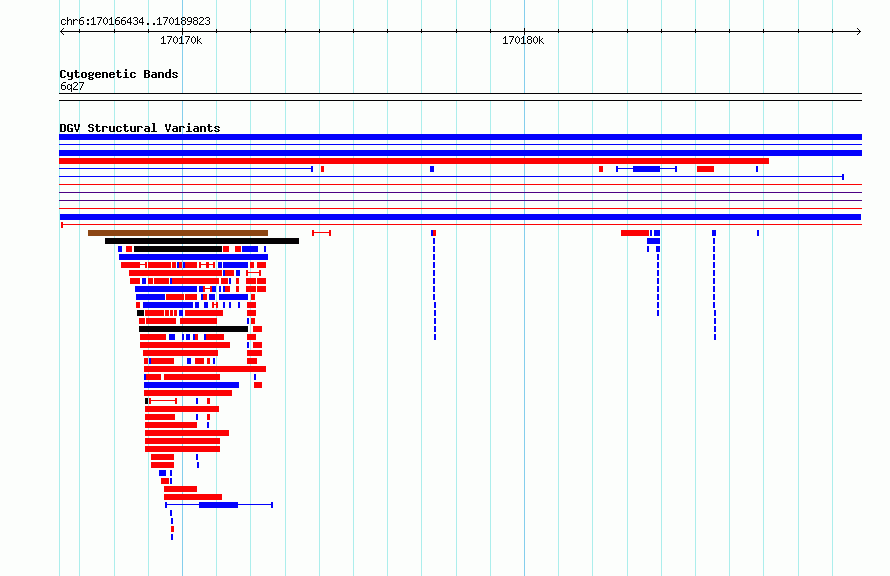Select the long black bar directly under the brown bar

[201, 241]
